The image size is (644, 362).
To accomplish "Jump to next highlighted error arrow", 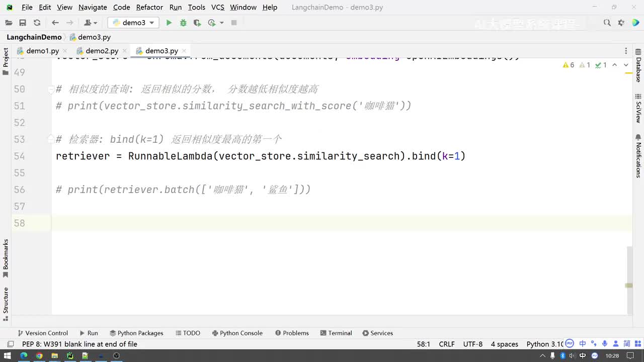I will pos(626,65).
